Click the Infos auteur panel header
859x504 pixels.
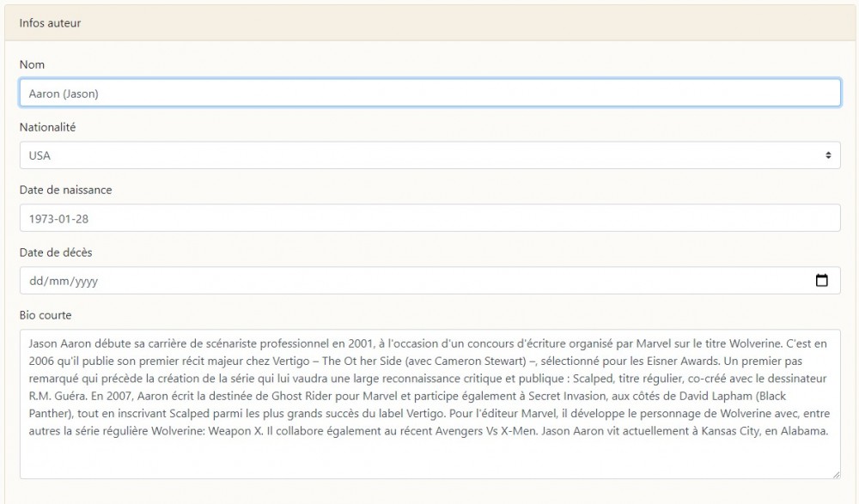point(430,23)
